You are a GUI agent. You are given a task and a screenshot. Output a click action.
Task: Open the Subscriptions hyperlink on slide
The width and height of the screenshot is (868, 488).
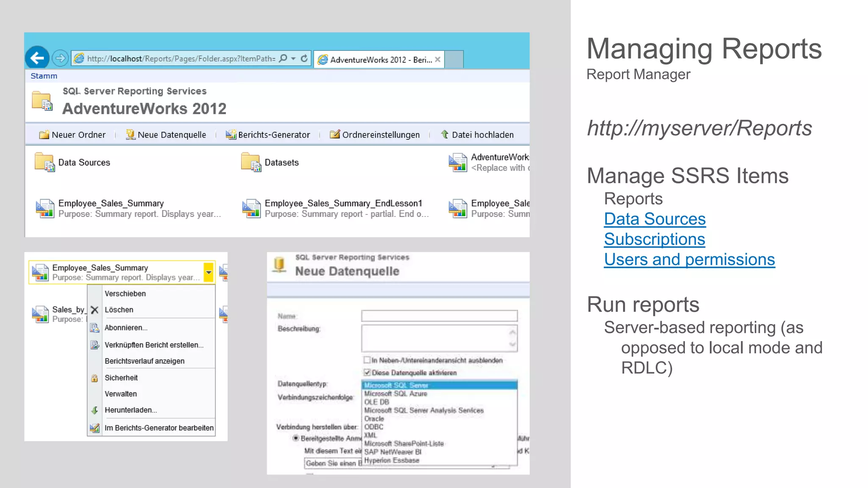click(x=654, y=239)
